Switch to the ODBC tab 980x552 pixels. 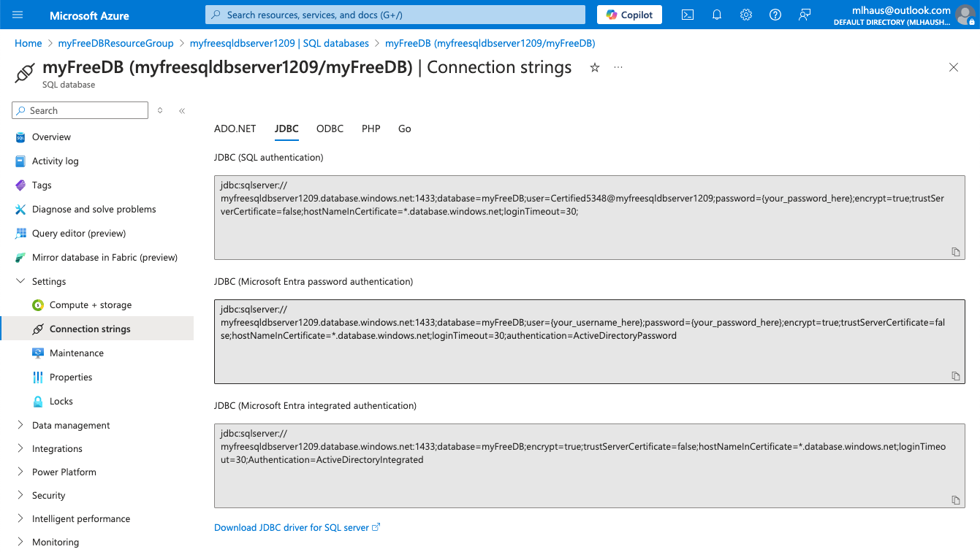[330, 129]
